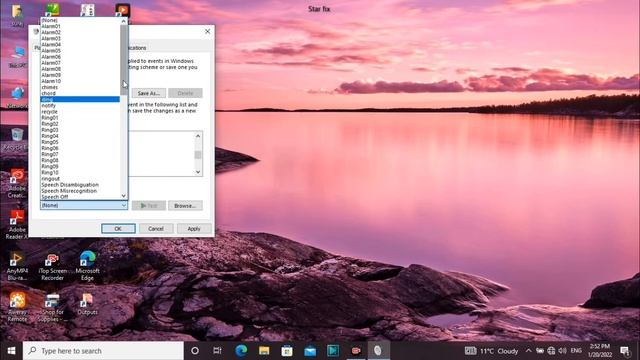Select Ring01 in the sounds dropdown list
Viewport: 640px width, 360px height.
pos(80,118)
